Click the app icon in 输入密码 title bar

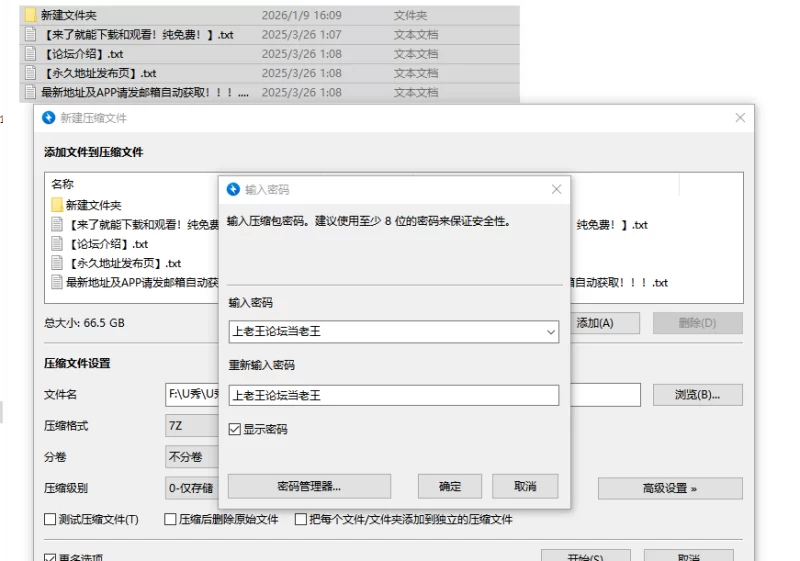[x=234, y=189]
